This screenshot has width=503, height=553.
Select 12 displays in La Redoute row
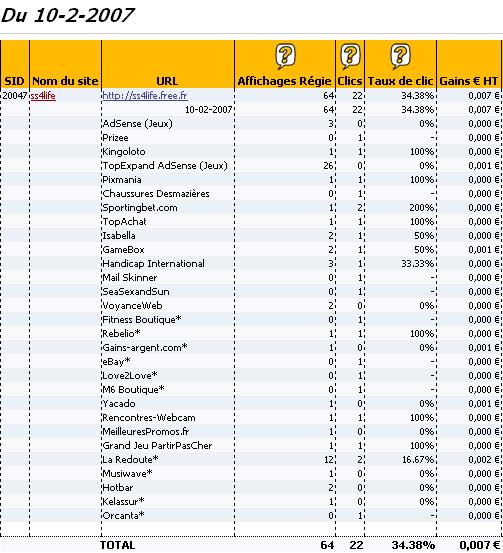328,460
